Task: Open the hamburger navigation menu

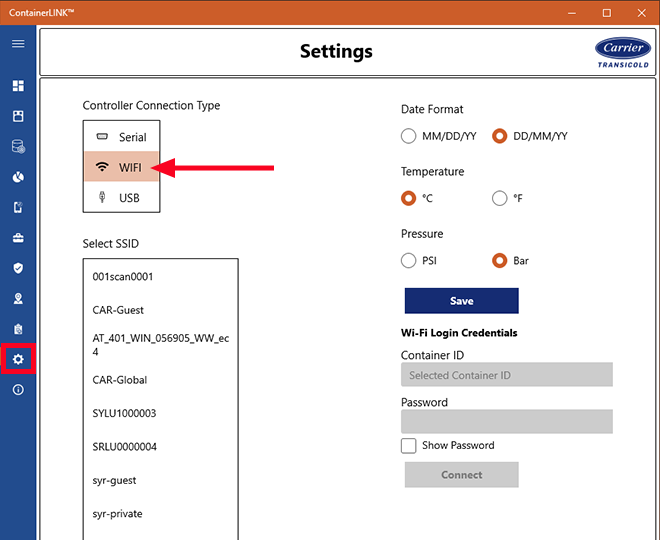Action: tap(18, 44)
